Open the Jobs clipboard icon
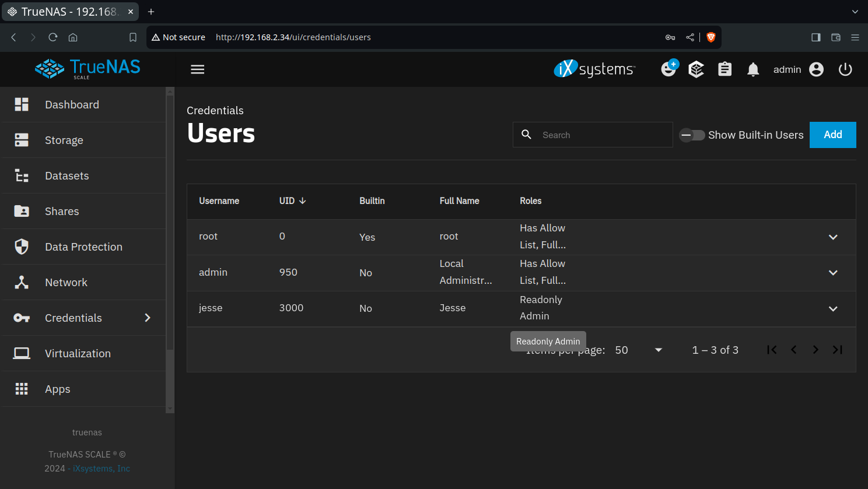The image size is (868, 489). click(725, 69)
